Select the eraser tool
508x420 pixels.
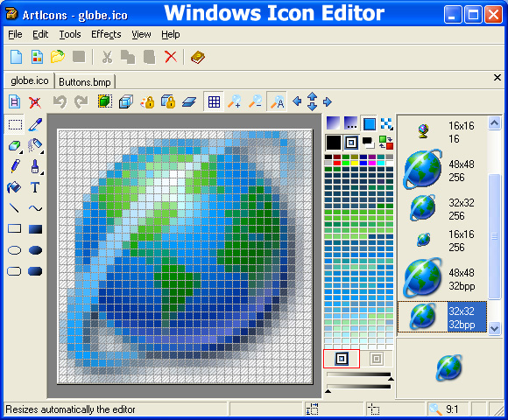[x=14, y=145]
